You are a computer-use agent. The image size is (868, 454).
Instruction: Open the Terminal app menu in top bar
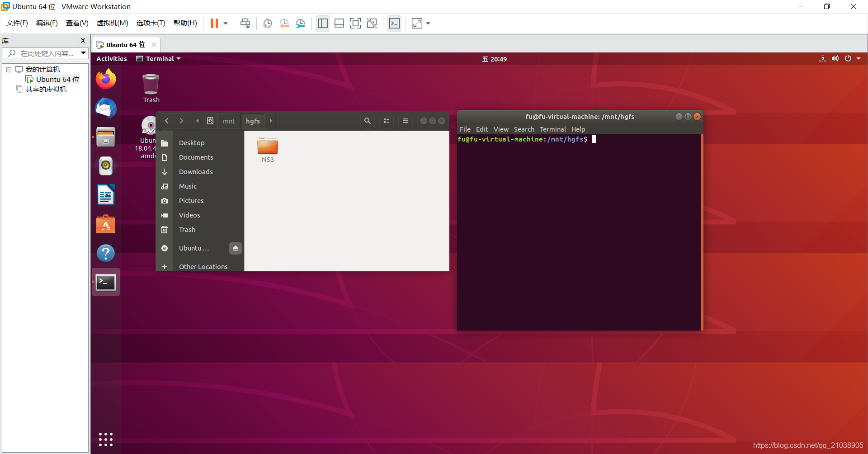(159, 59)
